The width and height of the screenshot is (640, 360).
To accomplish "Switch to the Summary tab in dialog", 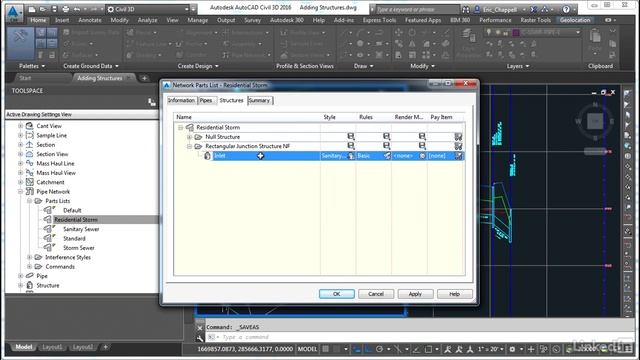I will 259,100.
